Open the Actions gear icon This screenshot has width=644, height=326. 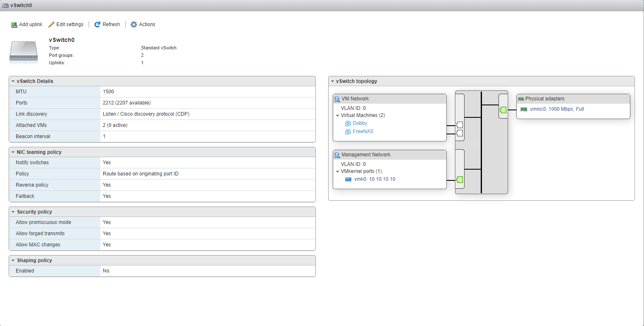coord(134,25)
